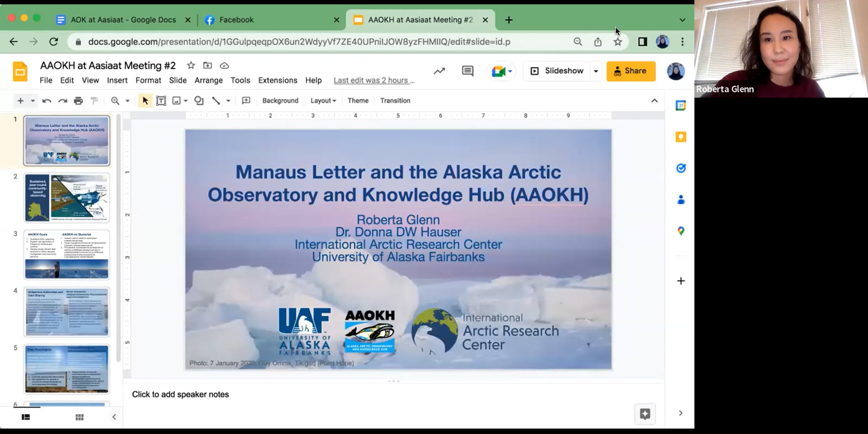
Task: Select the line tool
Action: click(216, 101)
